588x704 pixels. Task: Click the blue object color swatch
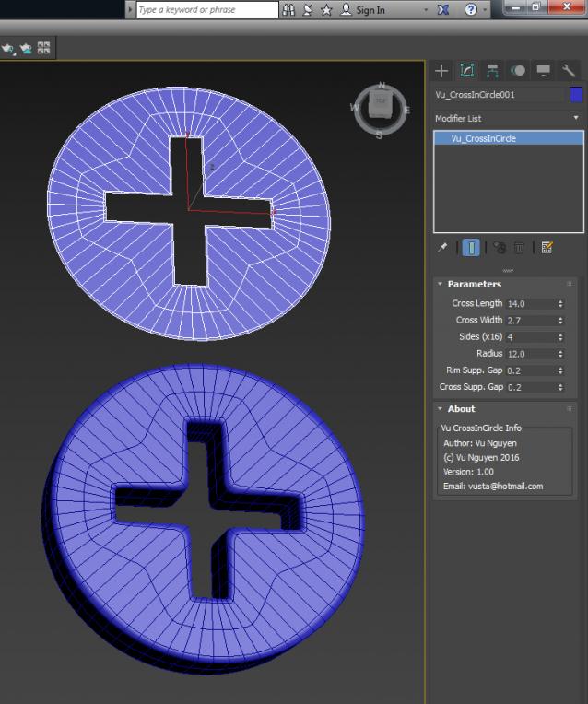(x=576, y=94)
